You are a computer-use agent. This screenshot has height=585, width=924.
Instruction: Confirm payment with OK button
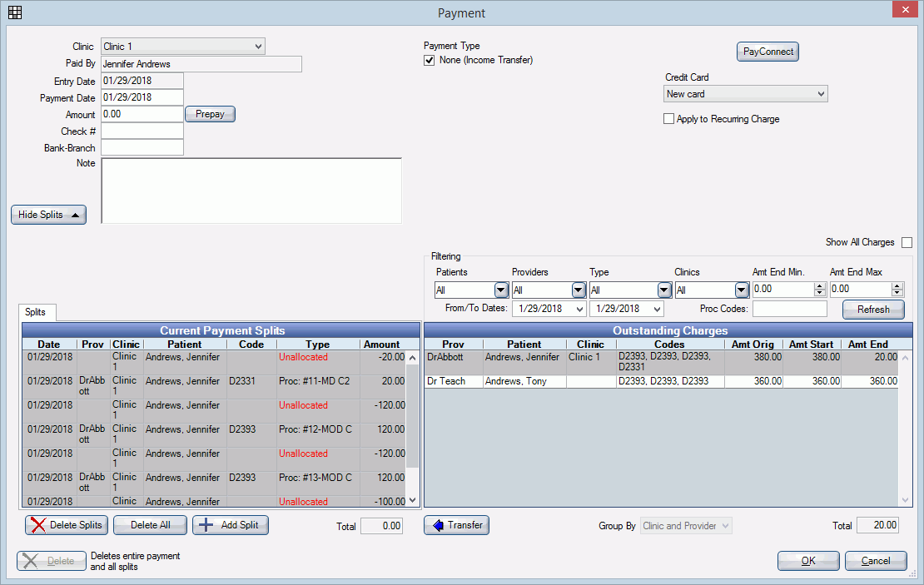pos(808,561)
